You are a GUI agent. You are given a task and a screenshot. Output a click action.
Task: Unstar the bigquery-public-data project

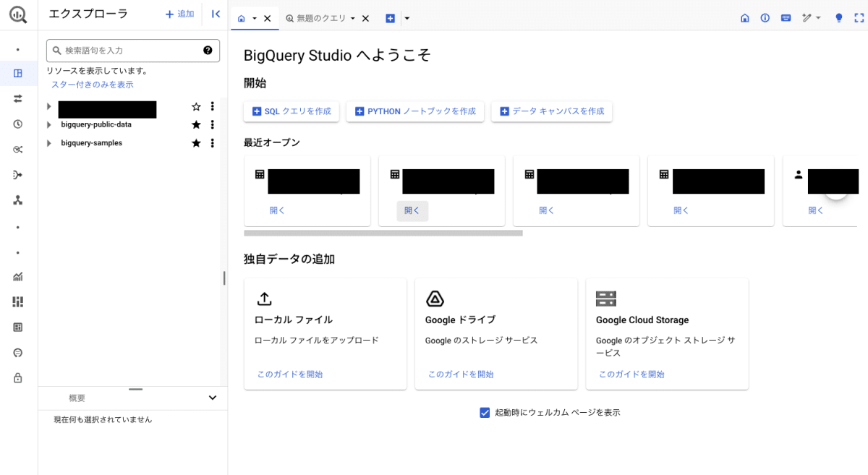point(196,124)
